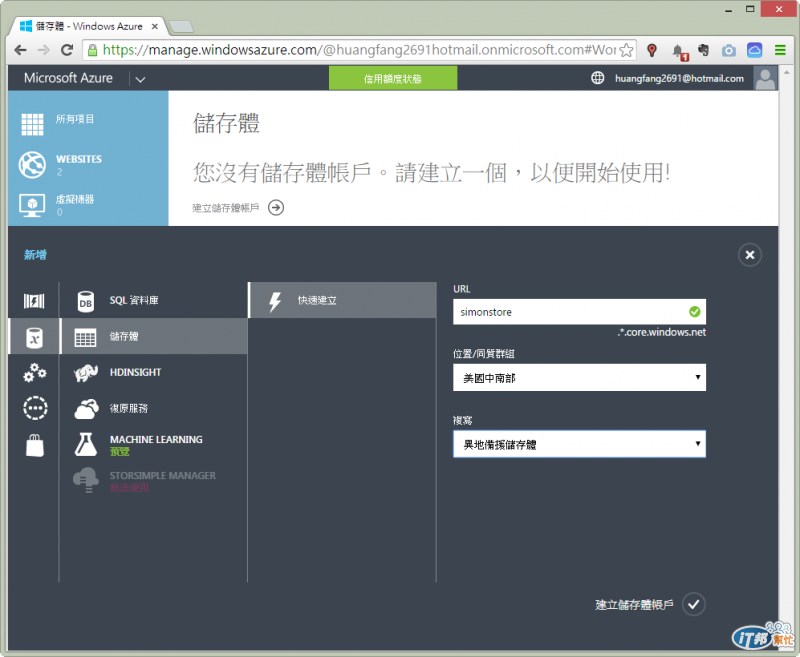Image resolution: width=800 pixels, height=657 pixels.
Task: Click the disabled STORSIMPLE MANAGER item
Action: click(x=154, y=481)
